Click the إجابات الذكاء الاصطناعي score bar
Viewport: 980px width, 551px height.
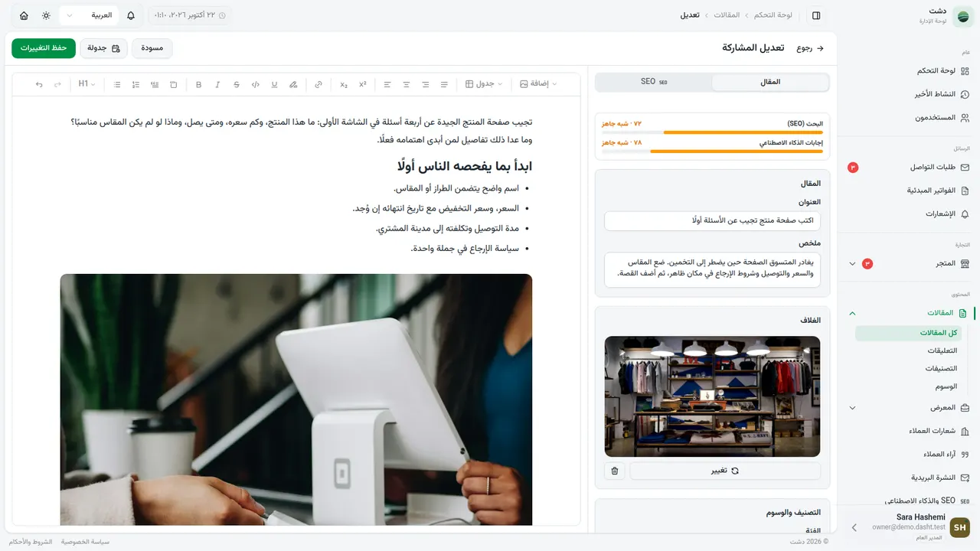pos(713,151)
